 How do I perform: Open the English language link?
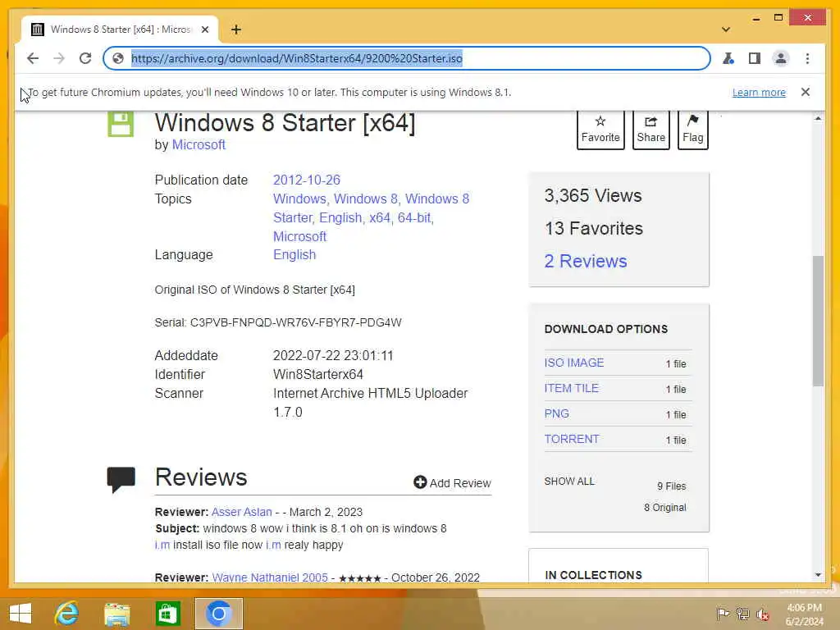click(294, 254)
